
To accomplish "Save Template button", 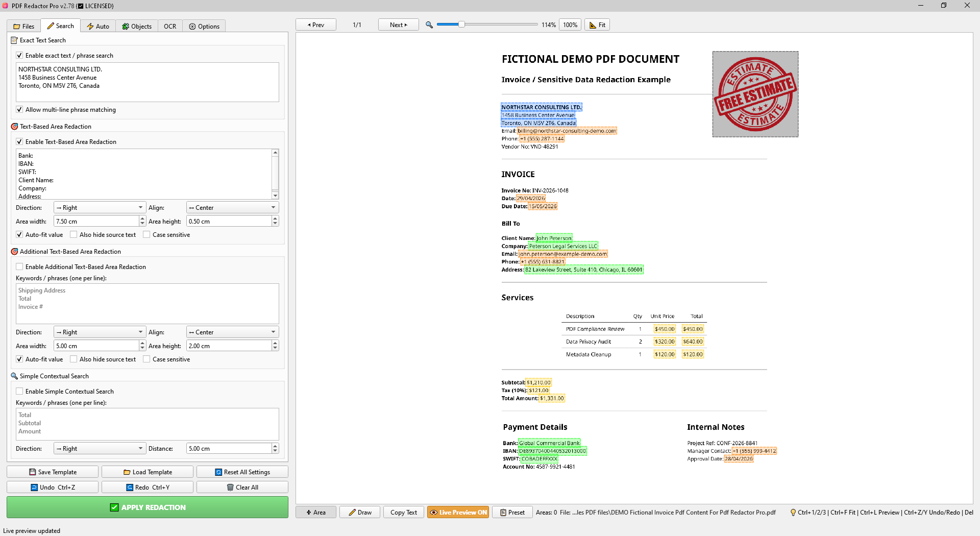I will (x=53, y=472).
